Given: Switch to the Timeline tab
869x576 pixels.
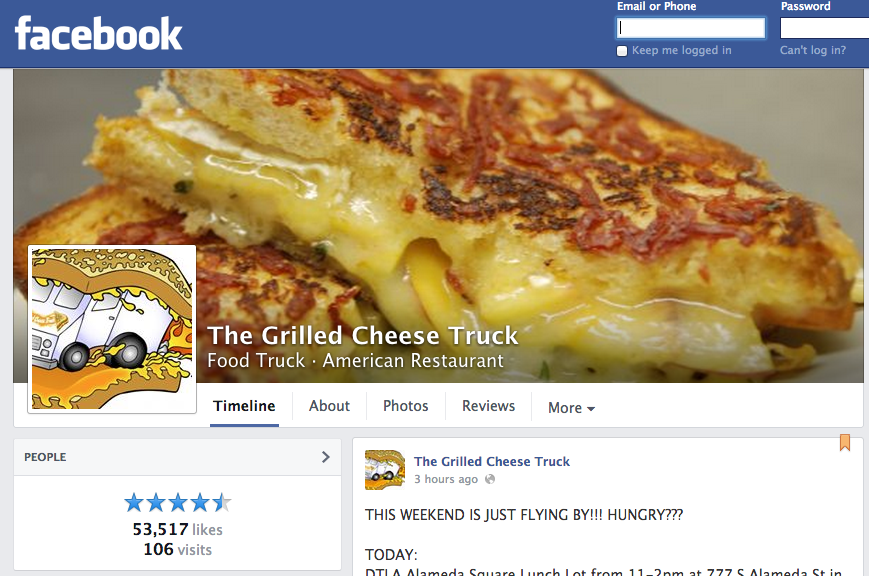Looking at the screenshot, I should (244, 406).
